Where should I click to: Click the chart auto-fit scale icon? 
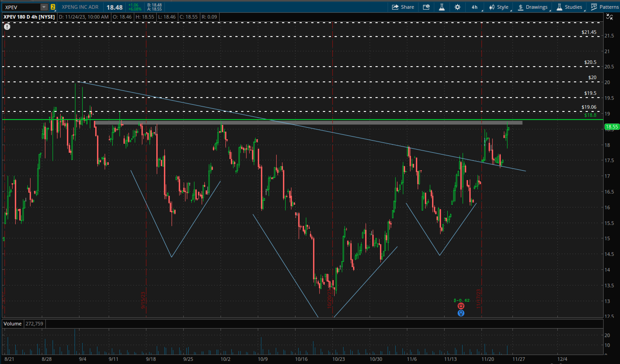click(x=609, y=17)
